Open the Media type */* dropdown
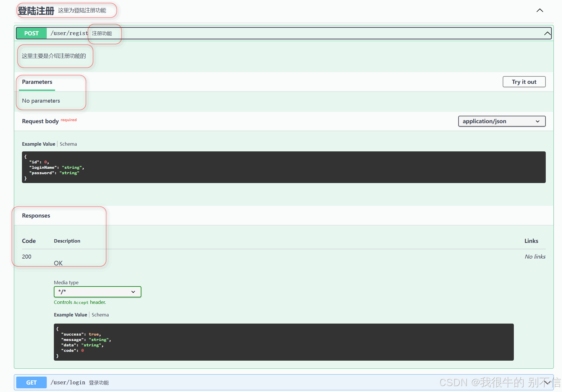Image resolution: width=562 pixels, height=392 pixels. (x=97, y=292)
